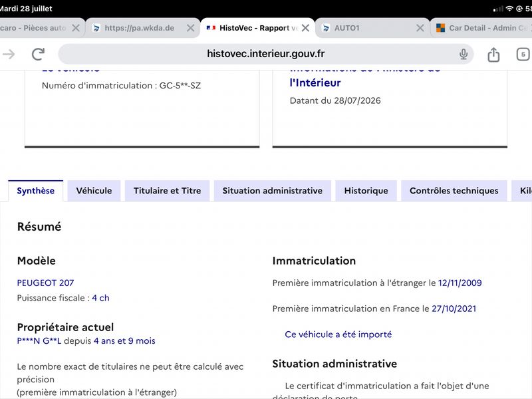Image resolution: width=532 pixels, height=399 pixels.
Task: Click the date 12/11/2009
Action: (x=460, y=283)
